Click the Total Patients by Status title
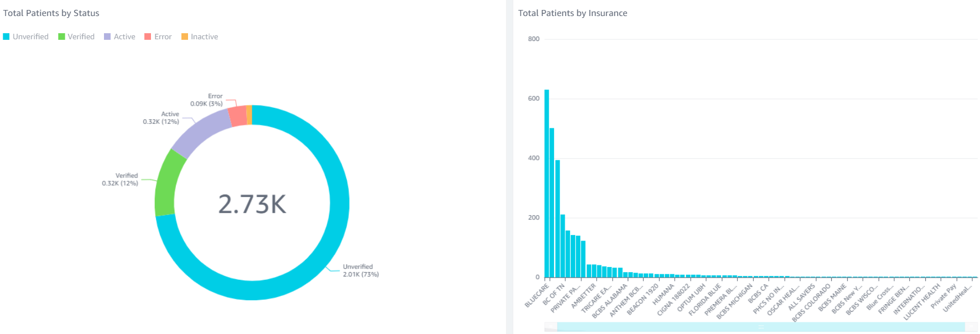The height and width of the screenshot is (334, 980). [51, 13]
